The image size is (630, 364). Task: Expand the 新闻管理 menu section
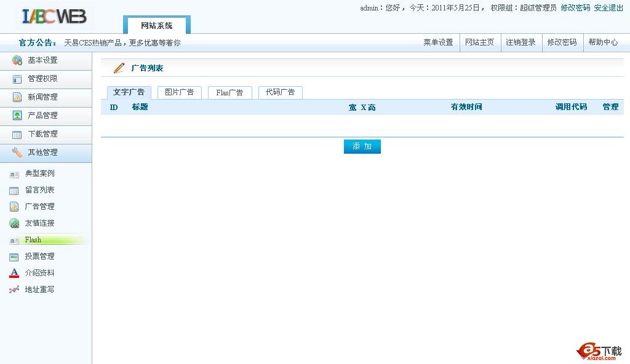coord(46,97)
